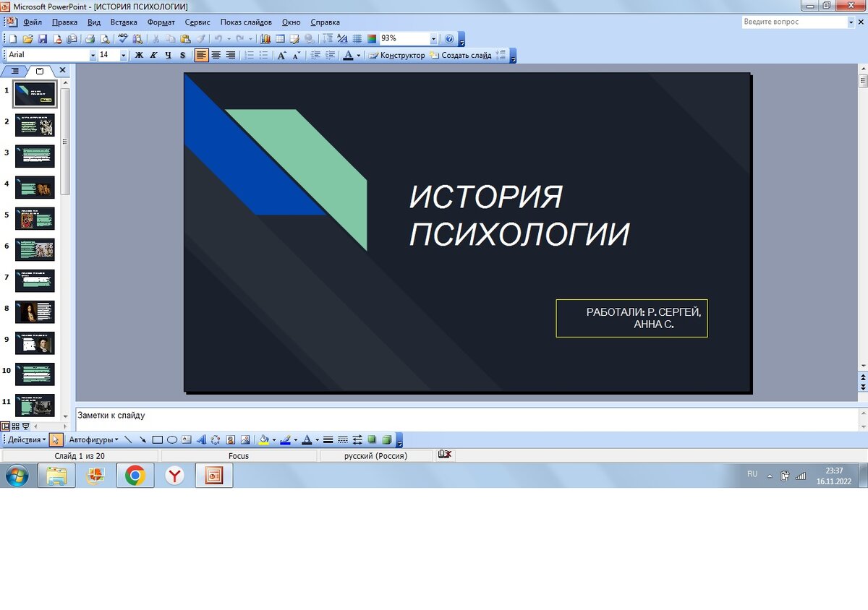Open the Сервис menu
The image size is (868, 610).
tap(198, 22)
